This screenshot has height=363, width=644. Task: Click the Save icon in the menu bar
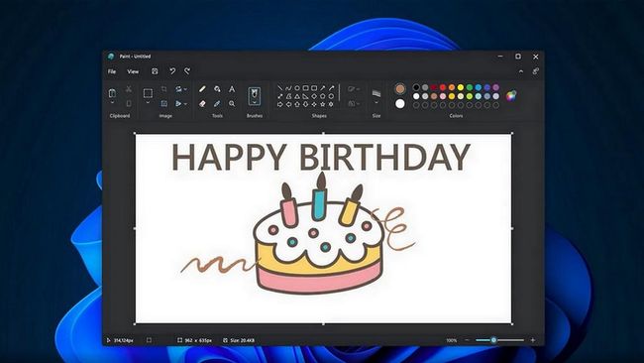[x=155, y=71]
